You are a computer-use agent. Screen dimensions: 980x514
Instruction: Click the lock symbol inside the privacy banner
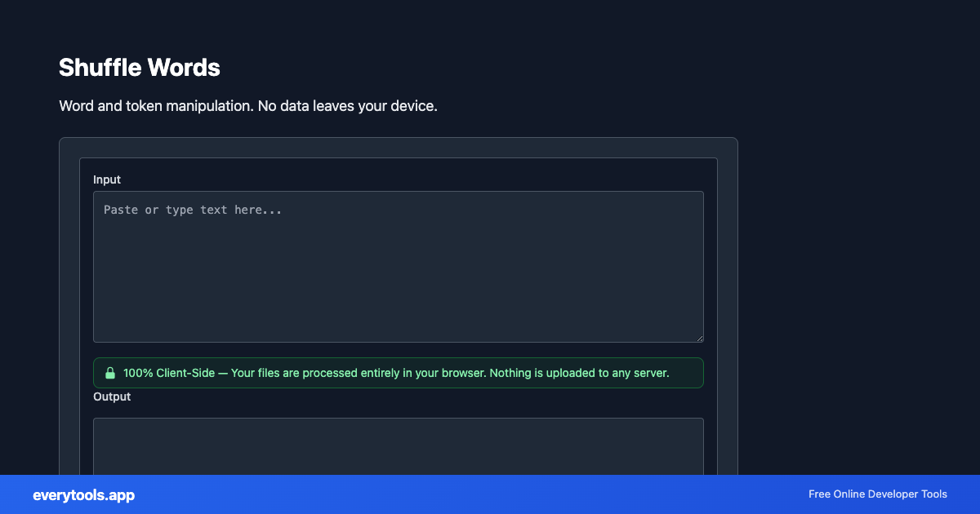(111, 373)
